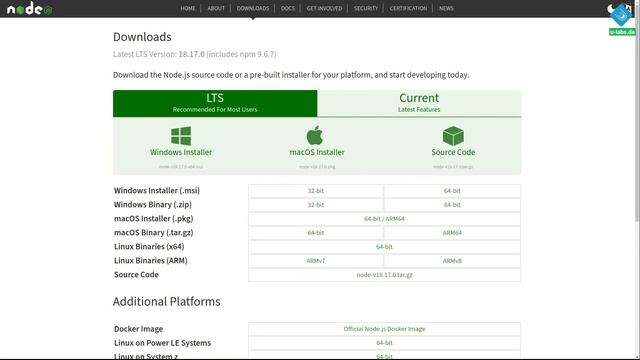Download Windows Binary (.zip) 64-bit

[x=452, y=204]
